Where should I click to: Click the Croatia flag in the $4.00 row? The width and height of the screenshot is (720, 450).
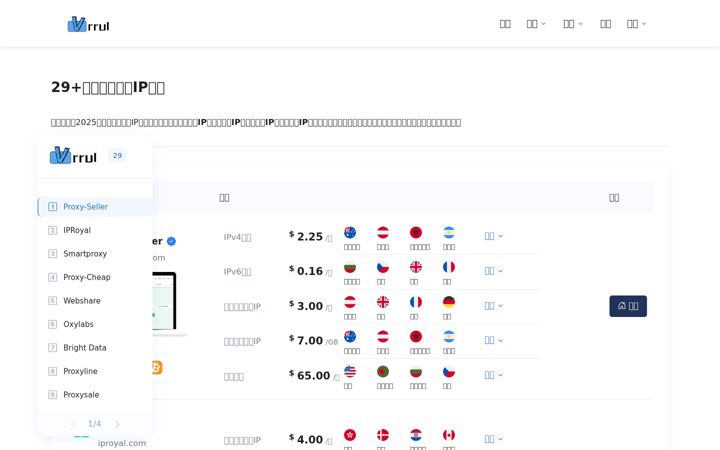[x=416, y=435]
